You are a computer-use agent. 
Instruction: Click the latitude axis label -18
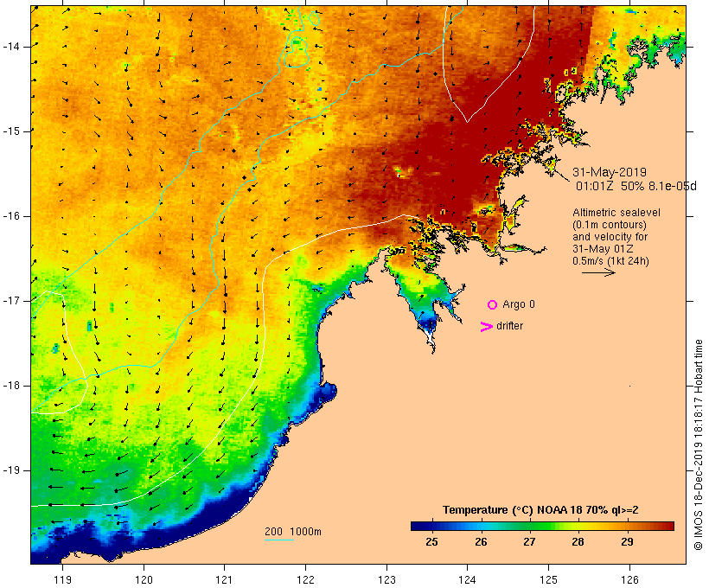[x=11, y=386]
